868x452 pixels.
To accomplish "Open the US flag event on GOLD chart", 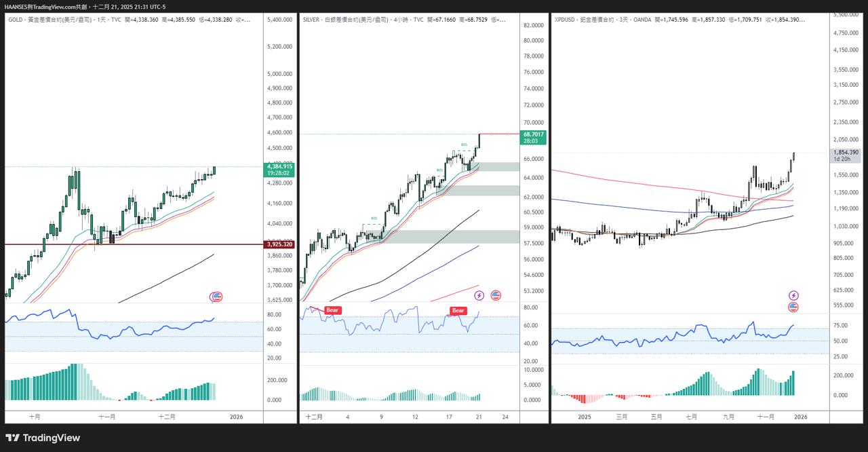I will coord(217,297).
